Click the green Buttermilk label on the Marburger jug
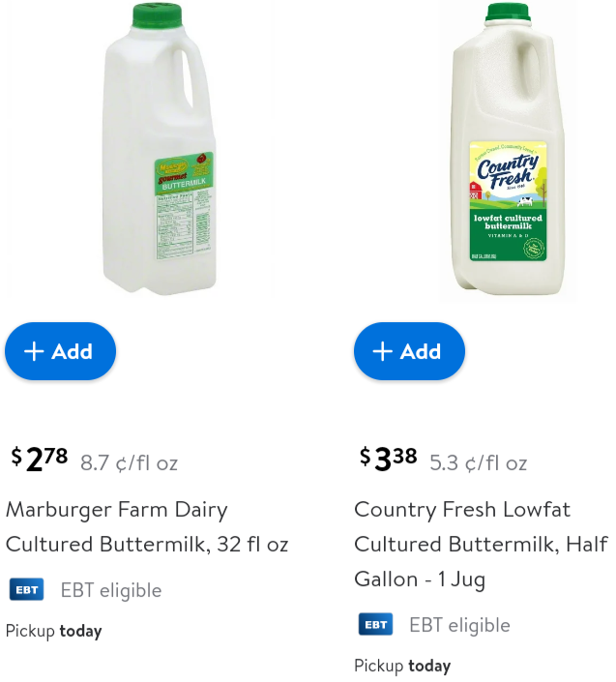 (x=184, y=181)
